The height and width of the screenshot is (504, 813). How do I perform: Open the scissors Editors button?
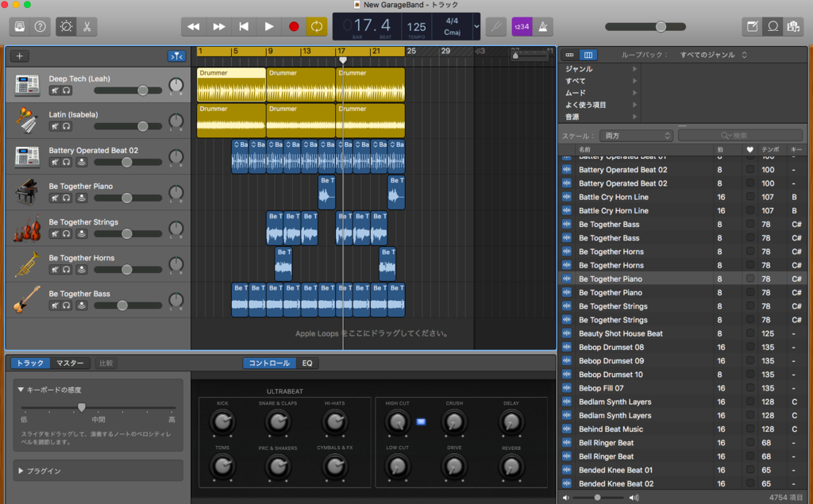[87, 26]
